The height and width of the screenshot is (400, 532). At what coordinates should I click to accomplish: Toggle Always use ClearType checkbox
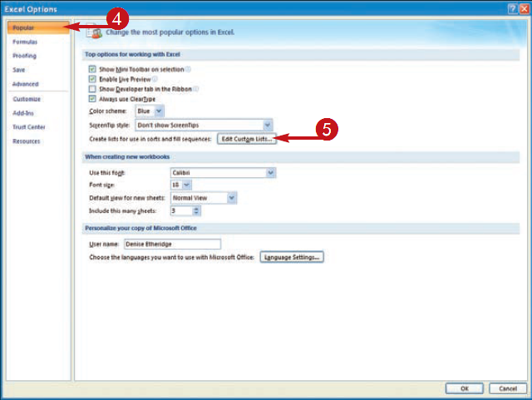click(92, 99)
